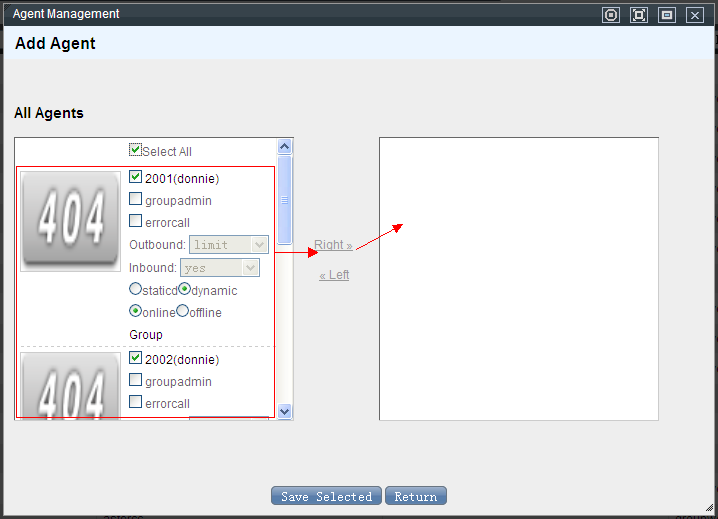The width and height of the screenshot is (718, 519).
Task: Click the Return button
Action: click(415, 497)
